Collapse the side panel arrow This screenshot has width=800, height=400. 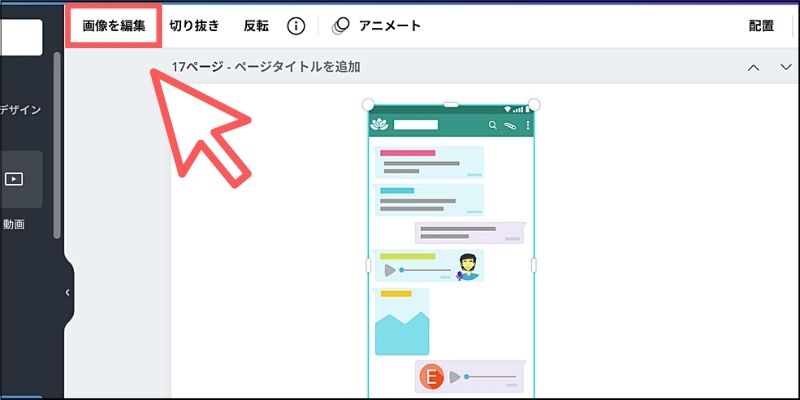(x=68, y=292)
